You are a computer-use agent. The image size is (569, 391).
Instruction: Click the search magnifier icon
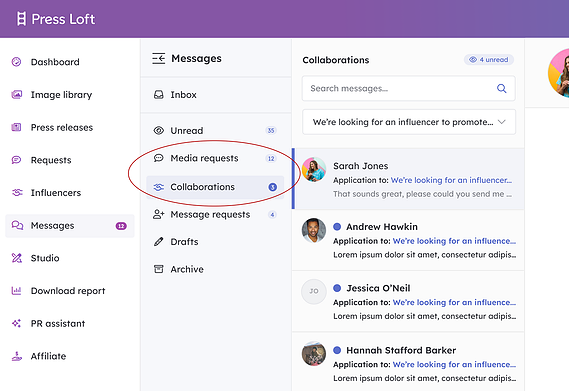502,88
